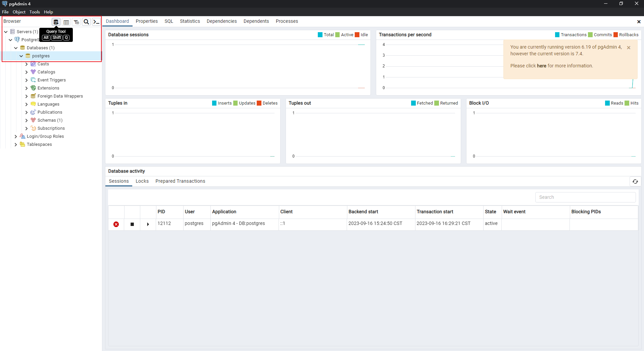Image resolution: width=644 pixels, height=351 pixels.
Task: Dismiss the pgAdmin version notification
Action: (629, 48)
